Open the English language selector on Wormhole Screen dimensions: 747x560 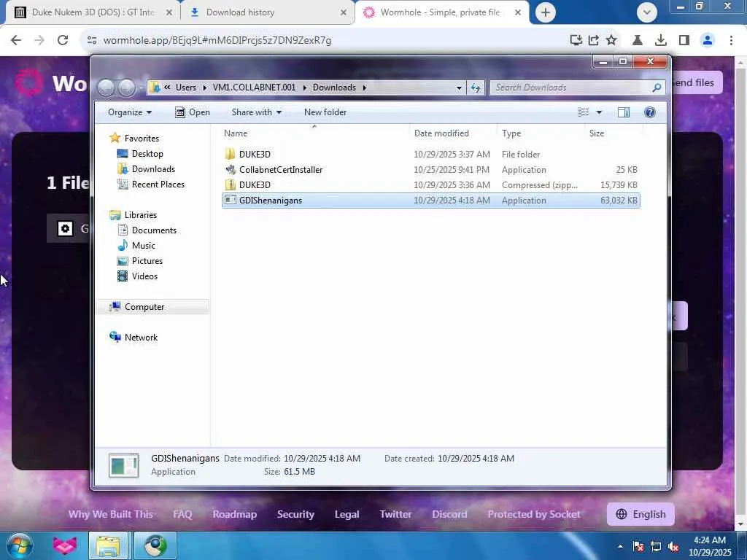640,514
